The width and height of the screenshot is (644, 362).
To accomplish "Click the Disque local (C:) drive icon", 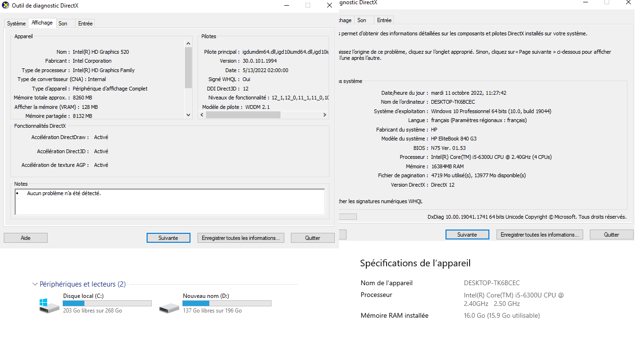I will (50, 305).
